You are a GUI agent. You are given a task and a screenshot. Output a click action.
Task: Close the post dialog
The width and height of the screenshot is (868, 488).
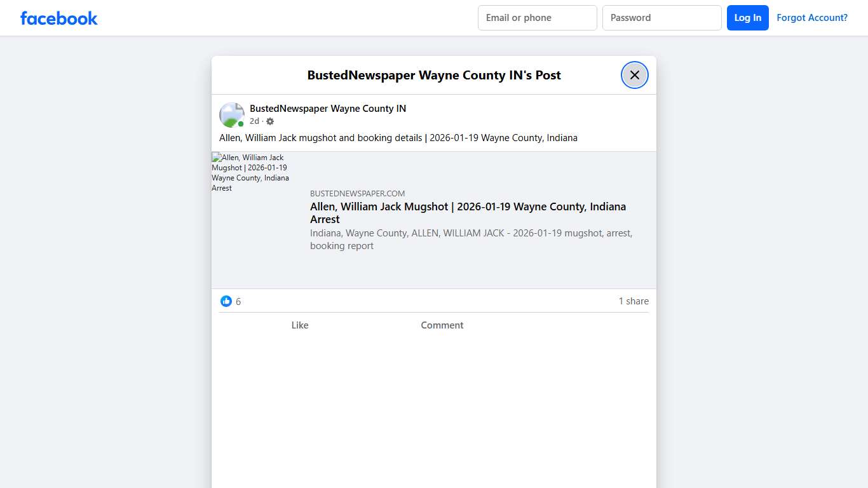coord(634,74)
